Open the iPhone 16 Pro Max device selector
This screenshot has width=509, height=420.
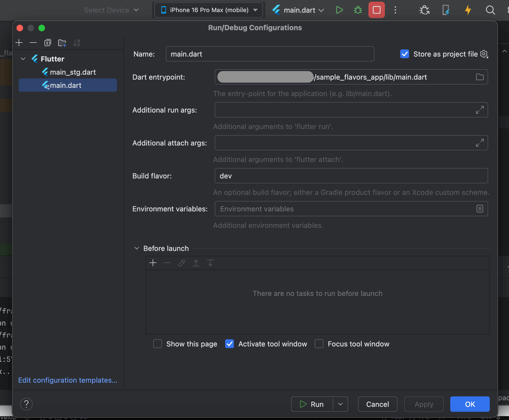(x=209, y=10)
